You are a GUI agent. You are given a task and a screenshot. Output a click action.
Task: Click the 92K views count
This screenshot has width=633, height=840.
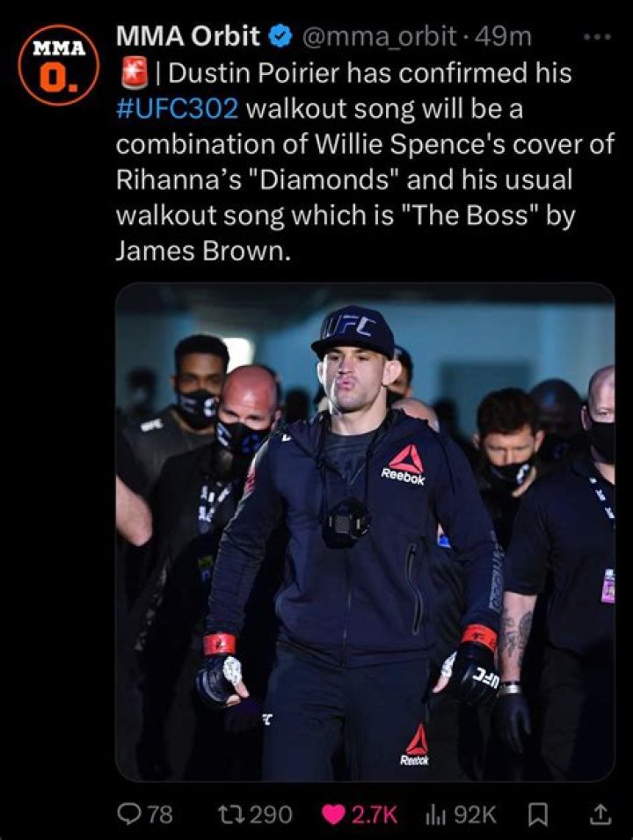475,814
